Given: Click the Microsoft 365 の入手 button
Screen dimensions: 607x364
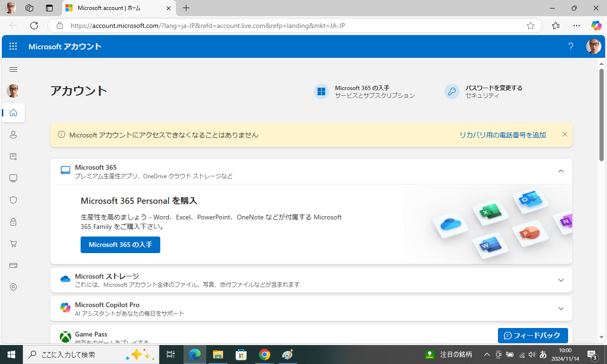Looking at the screenshot, I should [120, 245].
